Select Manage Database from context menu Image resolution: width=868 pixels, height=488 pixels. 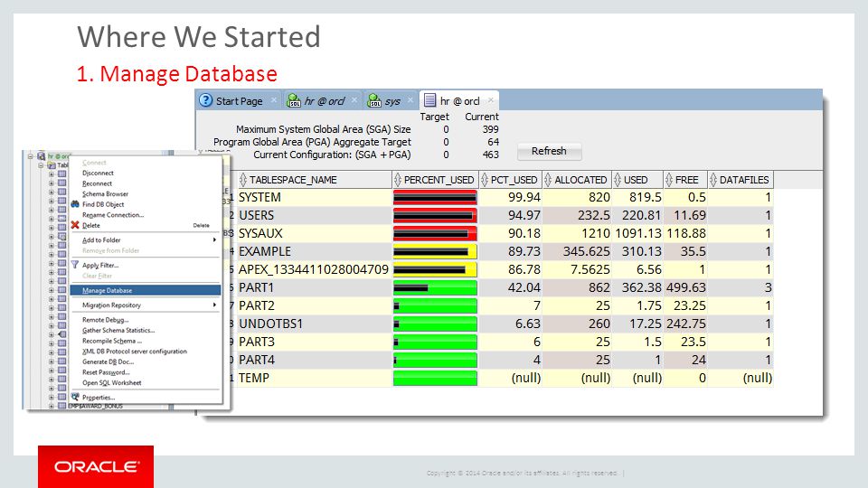coord(145,290)
